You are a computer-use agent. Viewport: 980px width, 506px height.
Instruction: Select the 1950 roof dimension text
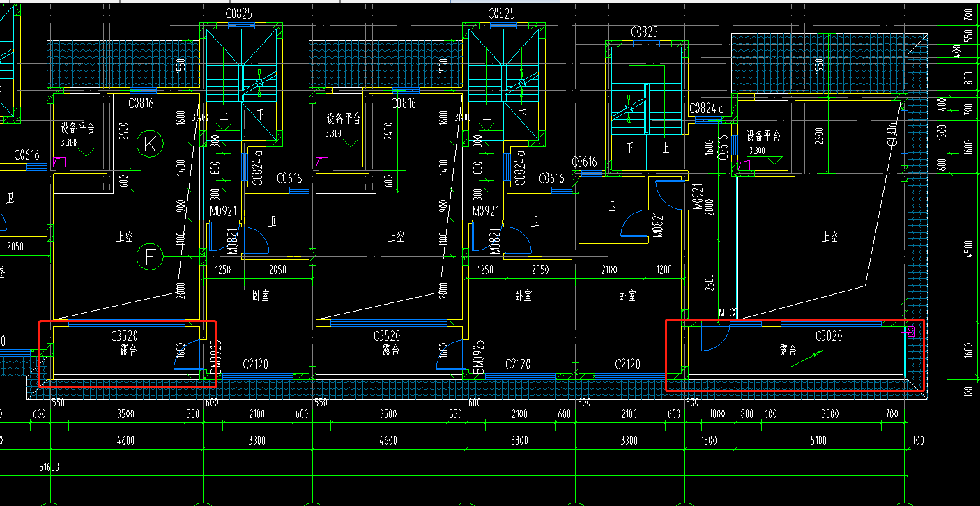point(820,66)
